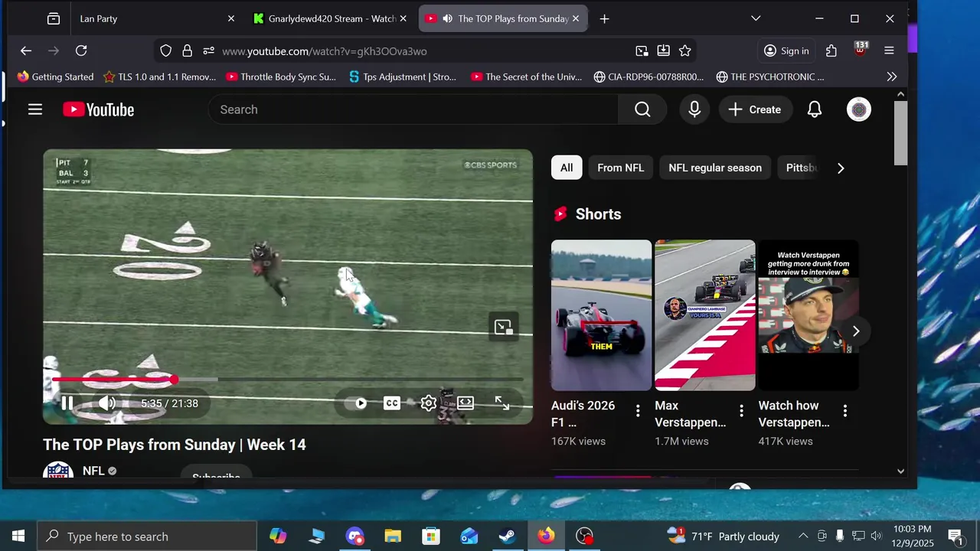Screen dimensions: 980x551
Task: Show hidden system tray icons
Action: [802, 536]
